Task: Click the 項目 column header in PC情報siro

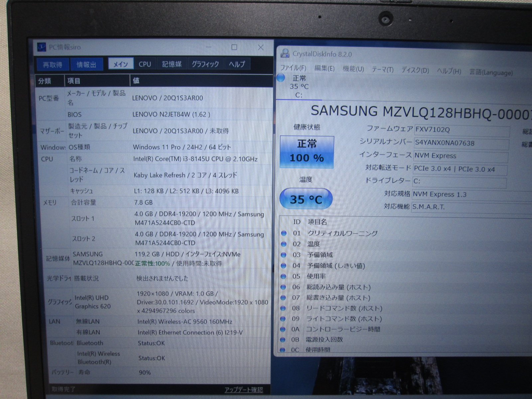Action: coord(97,81)
